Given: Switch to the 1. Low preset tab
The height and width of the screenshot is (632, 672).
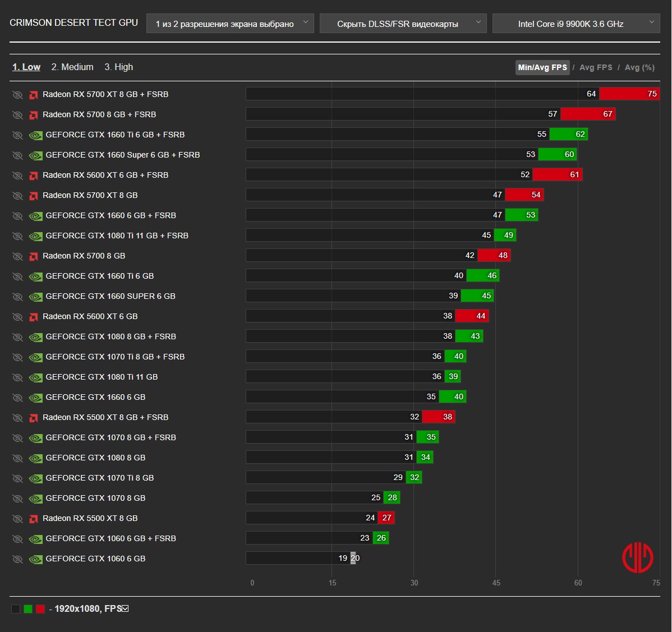Looking at the screenshot, I should click(26, 67).
